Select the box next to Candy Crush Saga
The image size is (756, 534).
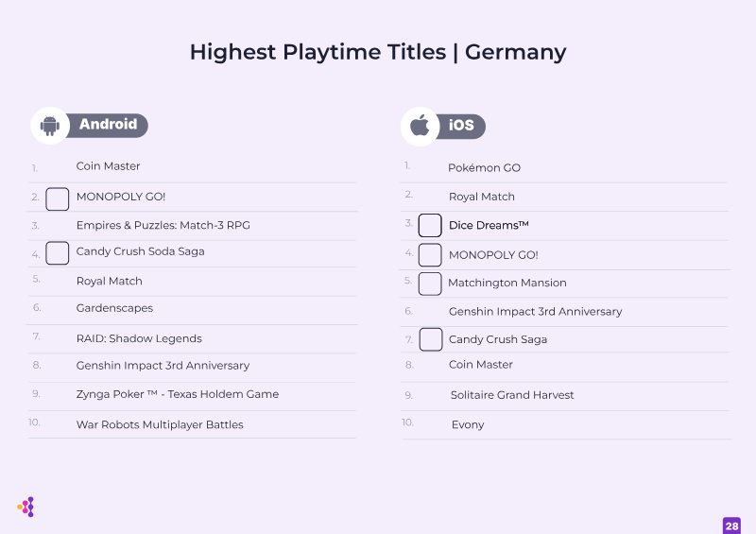click(x=431, y=339)
